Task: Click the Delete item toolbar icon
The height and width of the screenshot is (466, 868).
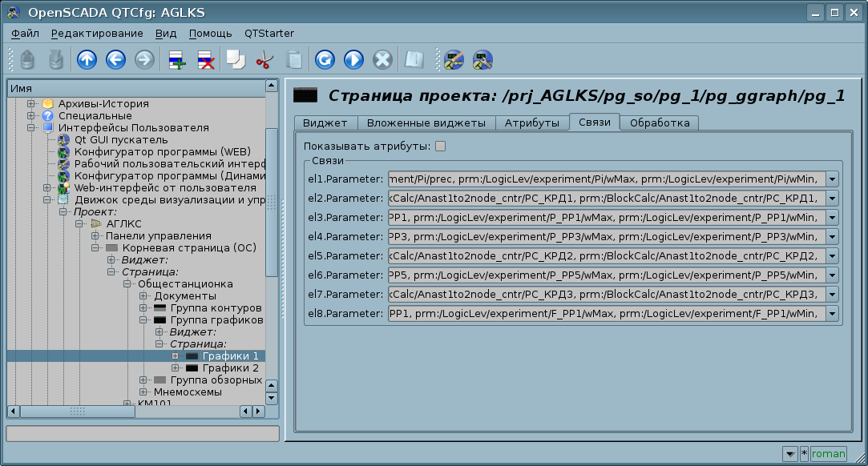Action: click(x=206, y=60)
